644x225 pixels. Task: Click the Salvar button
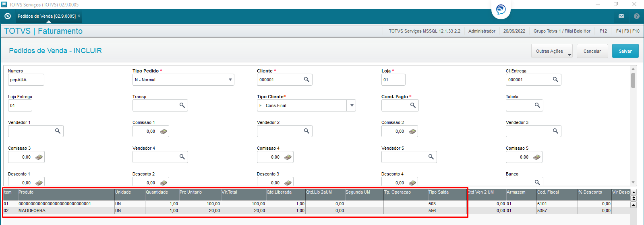(625, 51)
